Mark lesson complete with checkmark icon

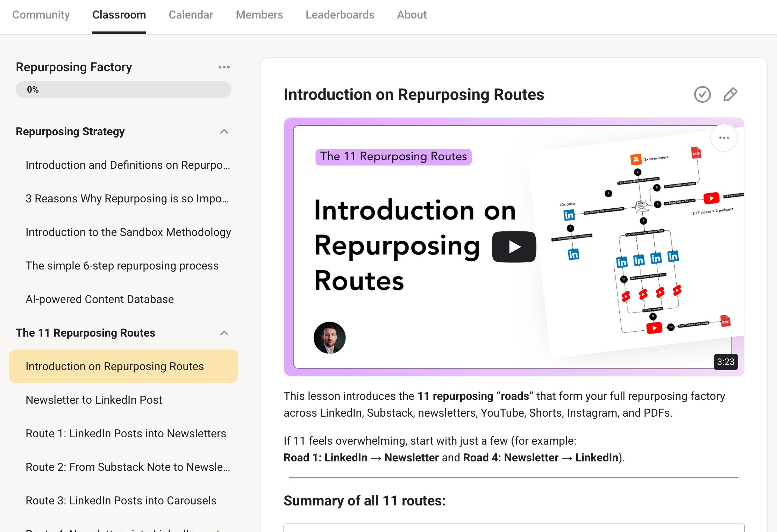[x=702, y=94]
